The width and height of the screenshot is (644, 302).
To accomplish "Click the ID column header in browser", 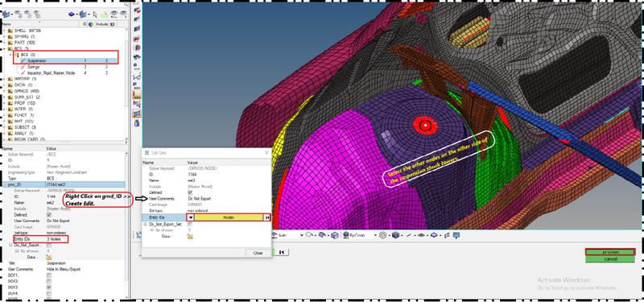I will [x=85, y=24].
